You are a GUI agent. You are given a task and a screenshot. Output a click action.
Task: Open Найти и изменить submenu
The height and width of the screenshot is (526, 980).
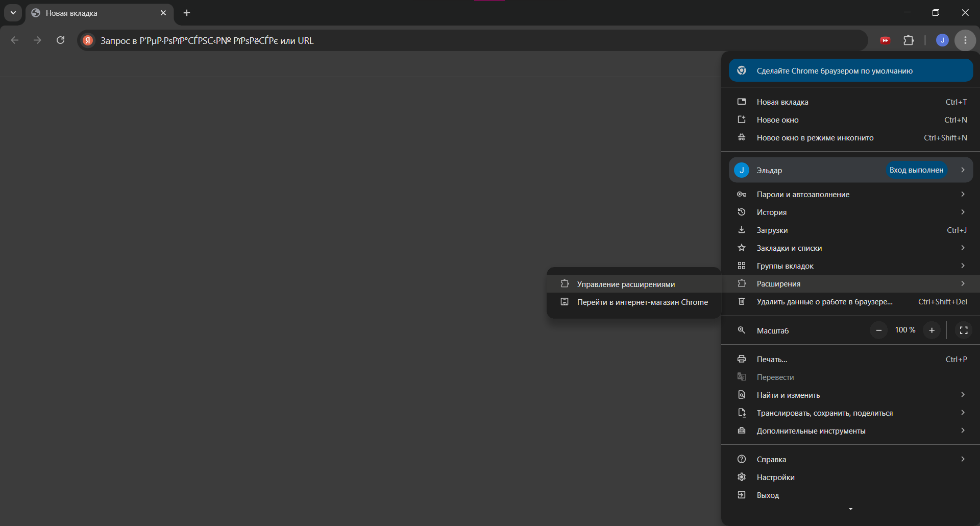pos(851,395)
